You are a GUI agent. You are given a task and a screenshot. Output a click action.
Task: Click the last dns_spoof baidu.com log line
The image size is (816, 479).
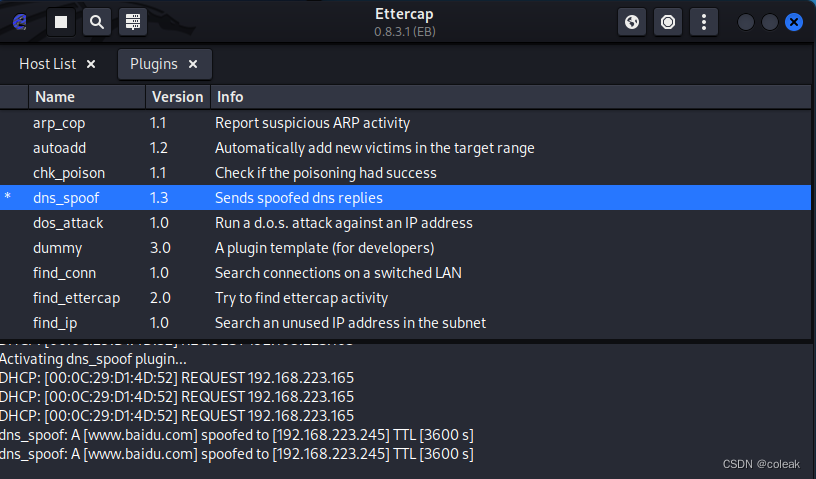pos(237,453)
